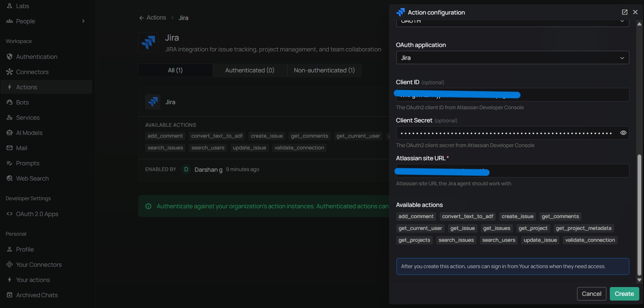Switch to the Non-authenticated (1) tab

(324, 70)
